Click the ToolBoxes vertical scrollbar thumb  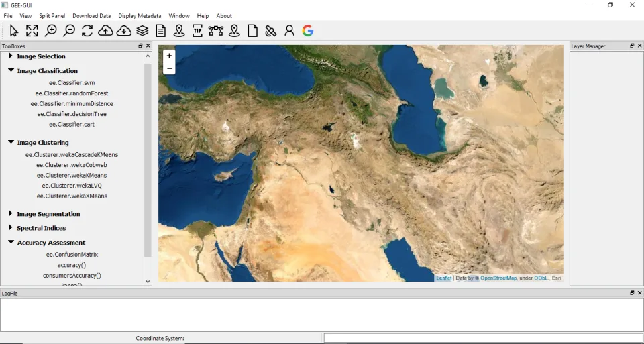(x=148, y=160)
